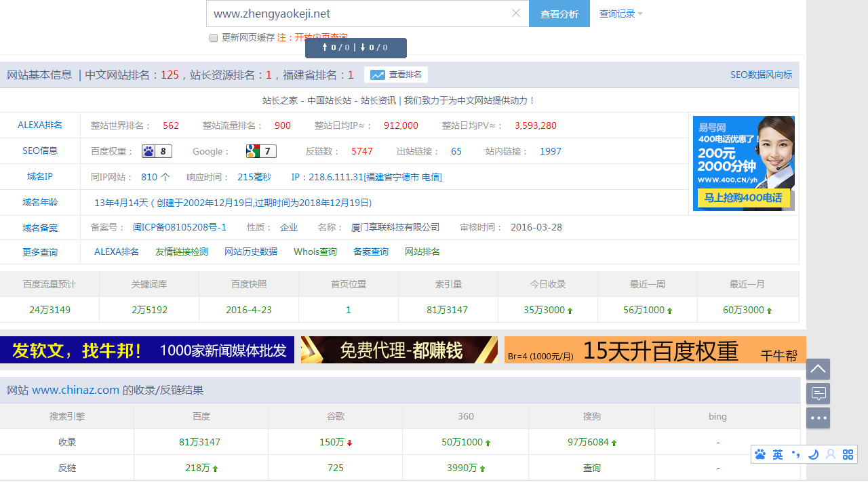Click the 360 indexed value 50万1000
This screenshot has height=482, width=868.
pos(462,442)
